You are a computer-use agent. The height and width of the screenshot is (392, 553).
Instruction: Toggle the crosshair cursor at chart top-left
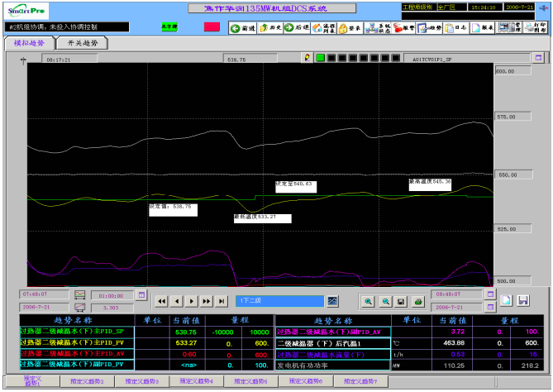tap(24, 60)
